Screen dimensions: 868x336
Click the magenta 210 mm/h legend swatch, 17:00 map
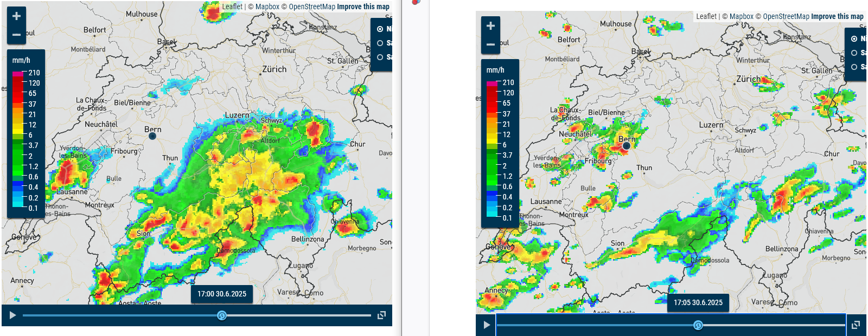tap(18, 74)
